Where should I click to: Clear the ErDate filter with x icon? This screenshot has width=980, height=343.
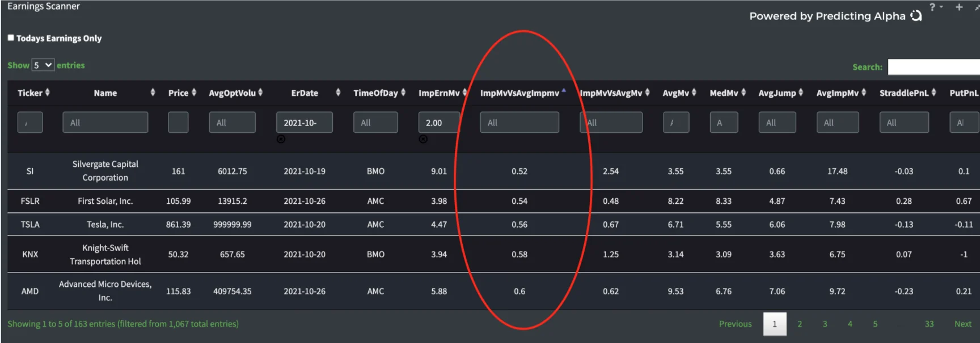click(281, 139)
